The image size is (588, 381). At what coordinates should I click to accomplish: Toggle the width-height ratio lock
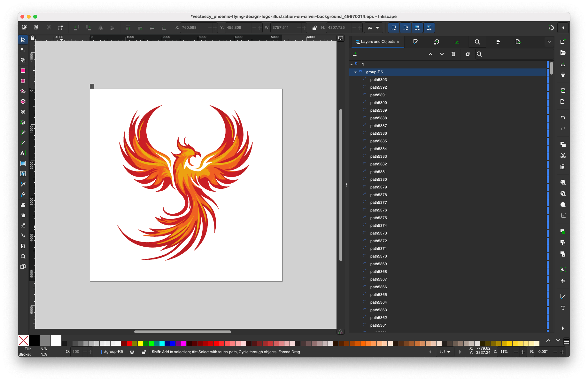(314, 28)
